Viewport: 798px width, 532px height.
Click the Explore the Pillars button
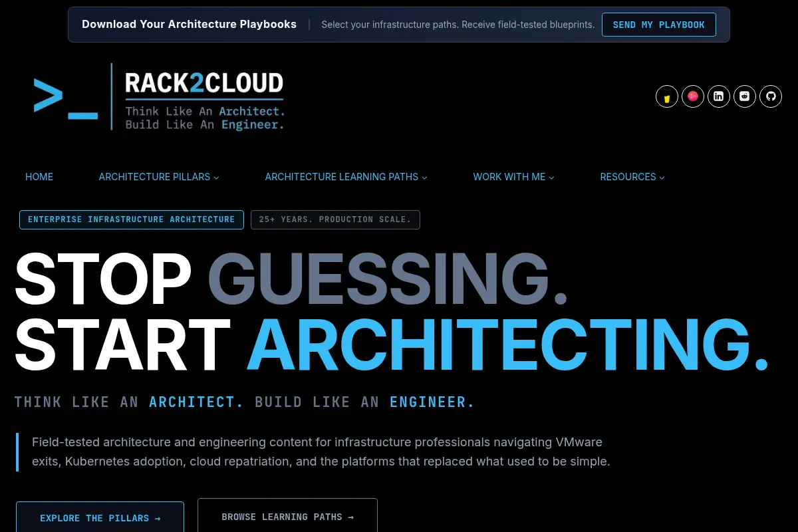click(100, 518)
